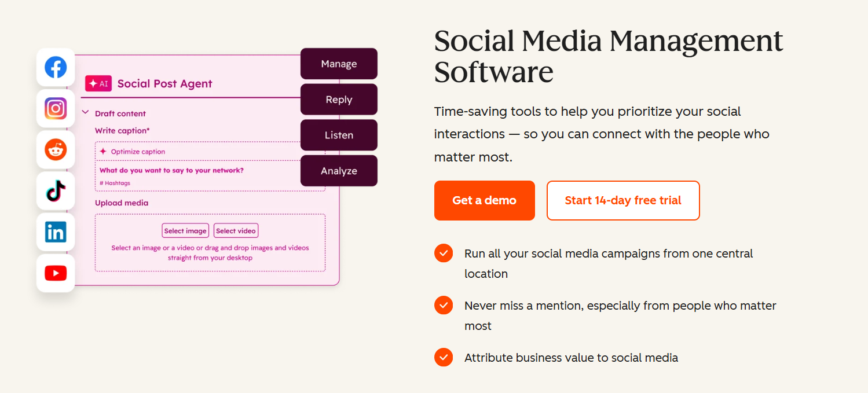Viewport: 868px width, 393px height.
Task: Select the Instagram icon
Action: pos(55,108)
